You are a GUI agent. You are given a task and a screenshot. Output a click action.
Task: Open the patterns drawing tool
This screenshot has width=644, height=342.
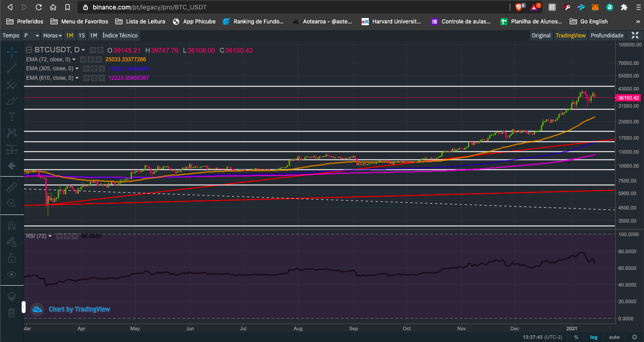tap(12, 133)
